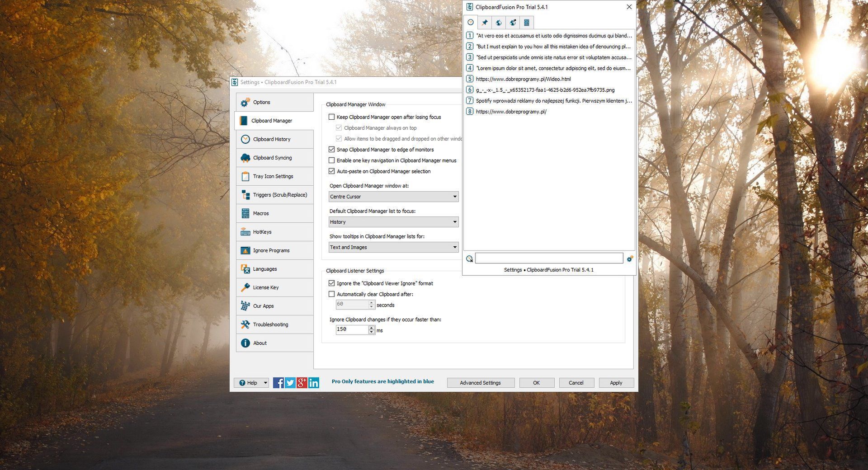Select the Online Pinned globe-pin icon
Viewport: 868px width, 470px height.
coord(513,22)
